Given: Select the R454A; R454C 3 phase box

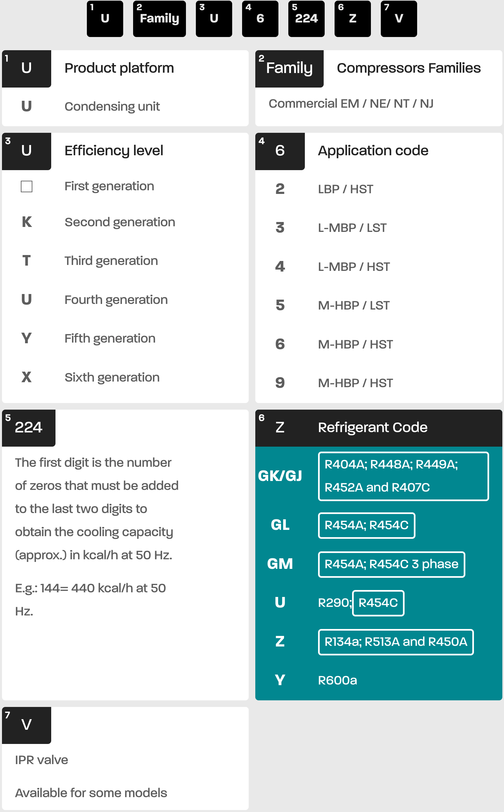Looking at the screenshot, I should pyautogui.click(x=391, y=564).
